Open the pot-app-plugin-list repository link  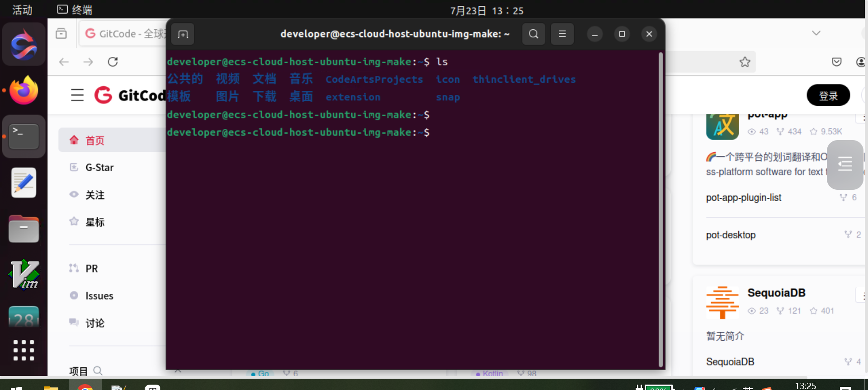tap(744, 198)
